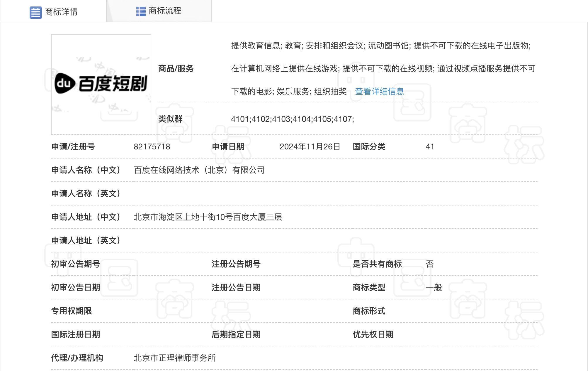Click the 是否共有商标 label
588x371 pixels.
377,264
